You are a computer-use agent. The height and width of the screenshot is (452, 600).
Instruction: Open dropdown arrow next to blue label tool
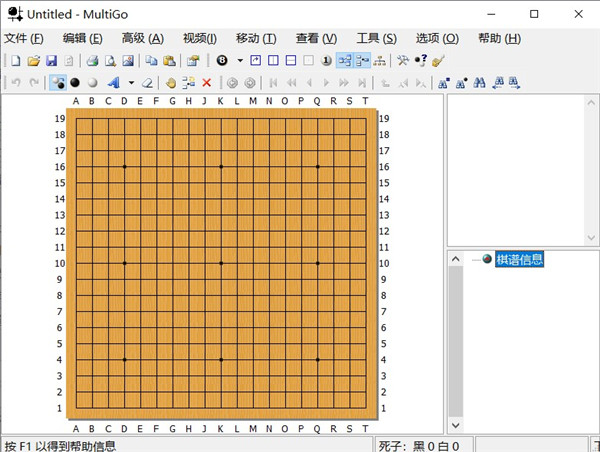(x=131, y=83)
